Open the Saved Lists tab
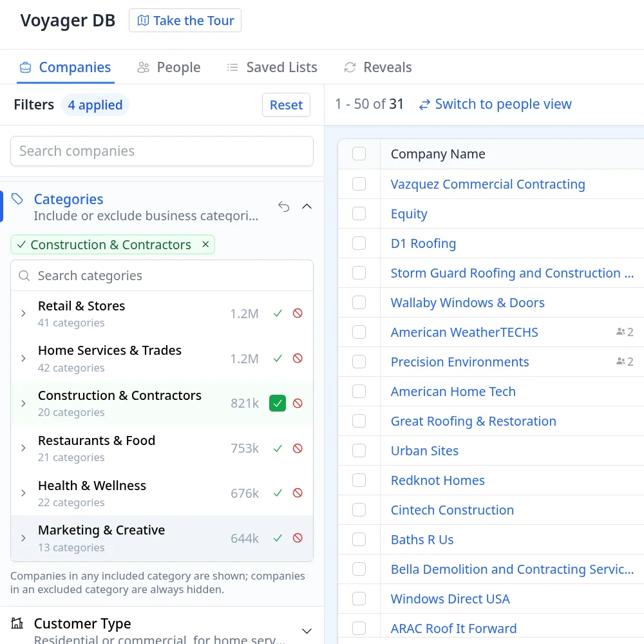Image resolution: width=644 pixels, height=644 pixels. [x=272, y=68]
